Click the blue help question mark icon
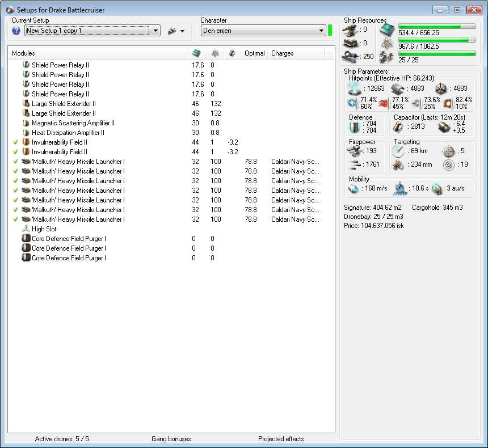 click(16, 31)
